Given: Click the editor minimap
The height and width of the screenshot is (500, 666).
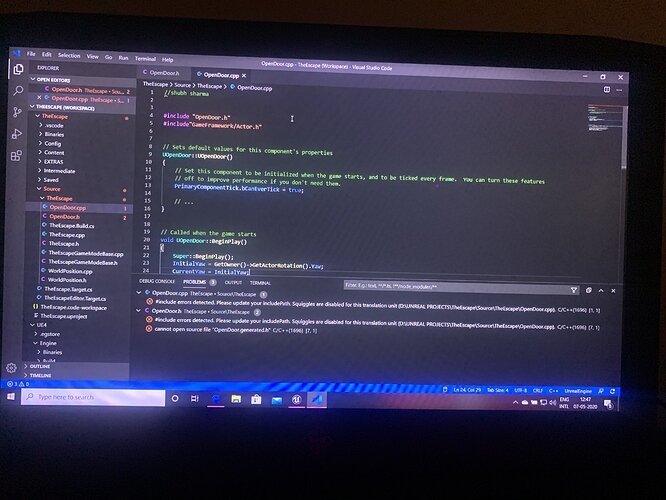Looking at the screenshot, I should (x=603, y=119).
